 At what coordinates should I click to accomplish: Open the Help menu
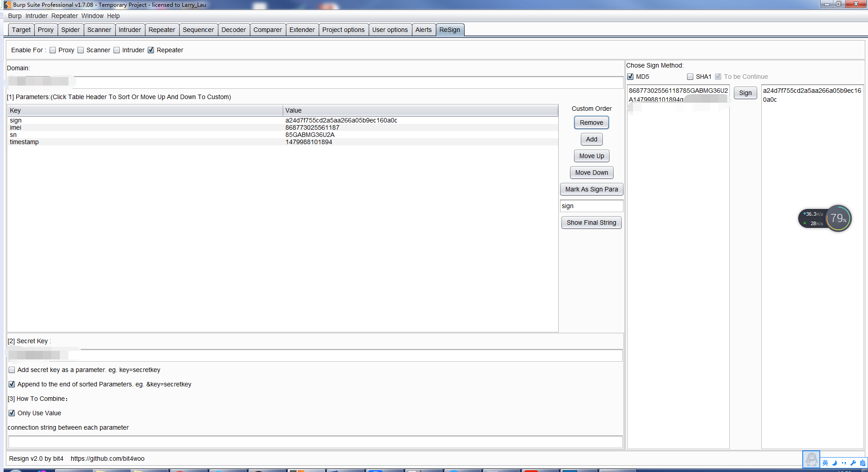click(113, 16)
